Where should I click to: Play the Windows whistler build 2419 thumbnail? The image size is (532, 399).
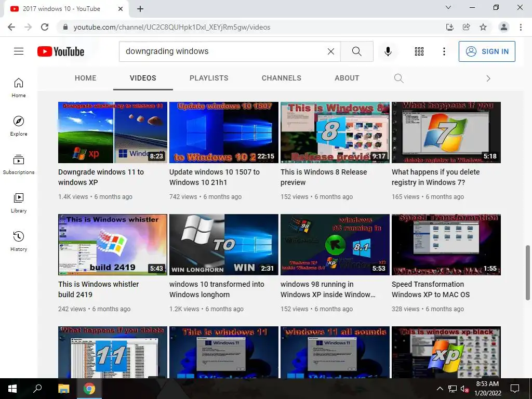[x=113, y=245]
